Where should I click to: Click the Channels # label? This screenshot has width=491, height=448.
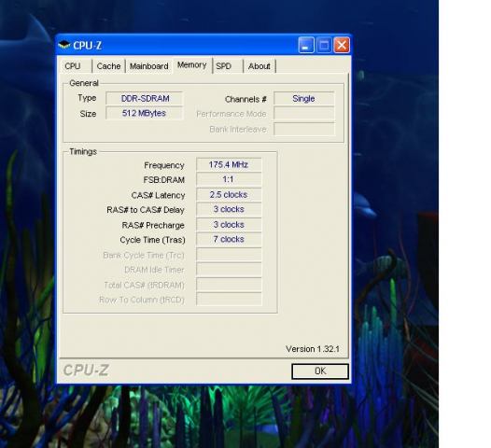245,99
